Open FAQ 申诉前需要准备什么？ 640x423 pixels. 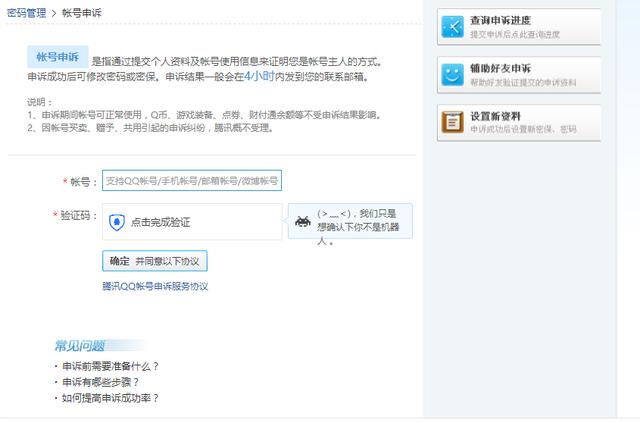110,366
